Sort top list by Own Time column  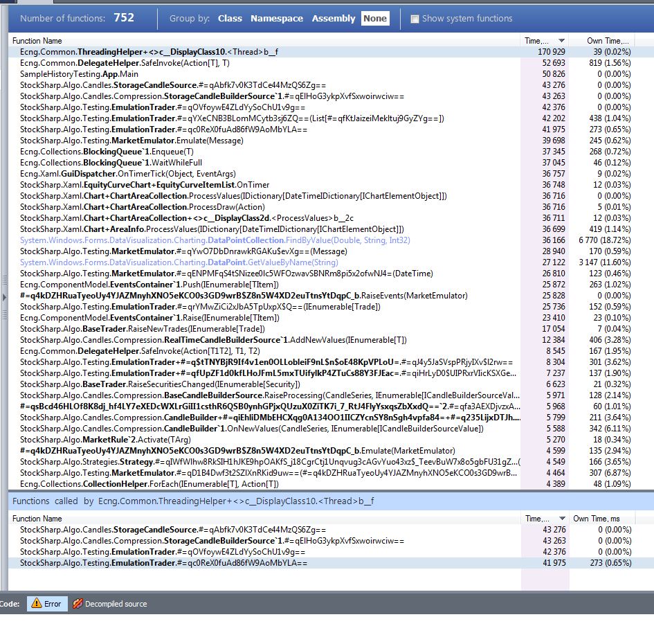click(602, 40)
